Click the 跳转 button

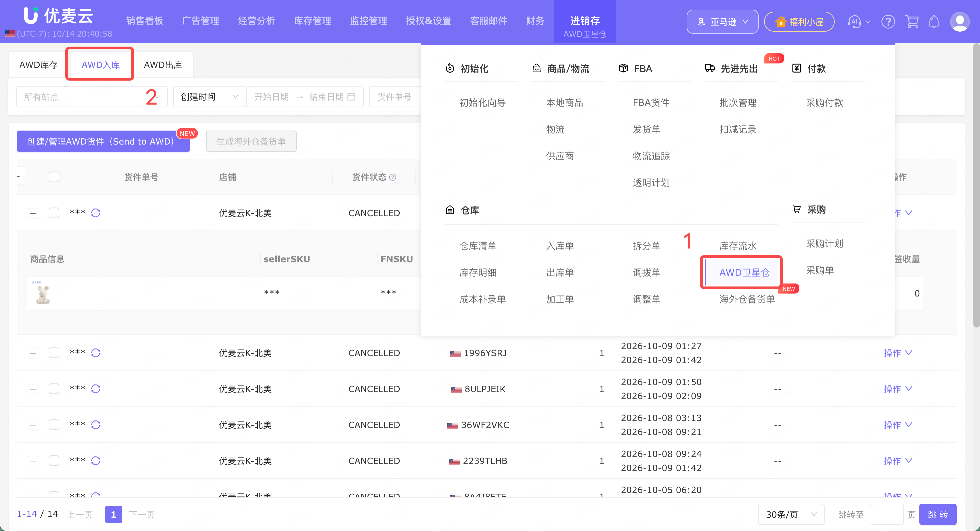tap(937, 514)
